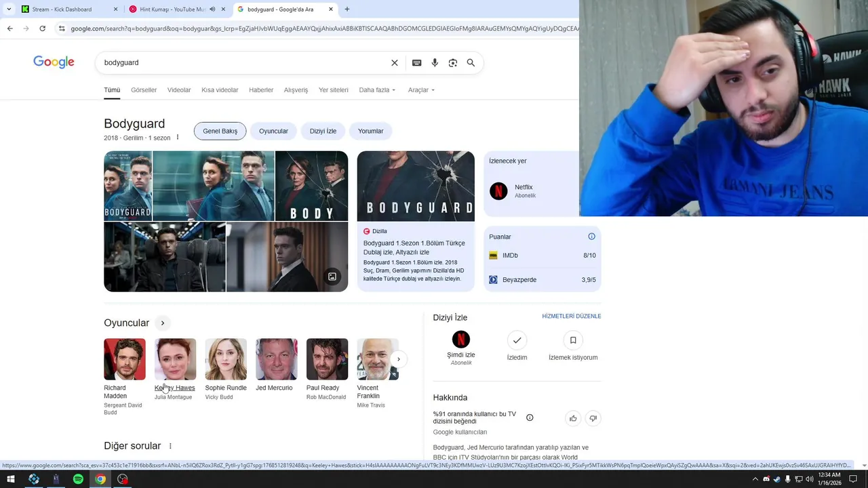The image size is (868, 488).
Task: Click the Netflix Şimdi izle icon
Action: coord(461,339)
